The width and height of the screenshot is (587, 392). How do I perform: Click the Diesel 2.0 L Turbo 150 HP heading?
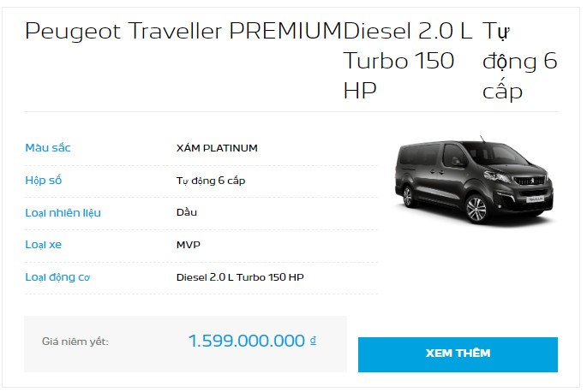click(408, 61)
